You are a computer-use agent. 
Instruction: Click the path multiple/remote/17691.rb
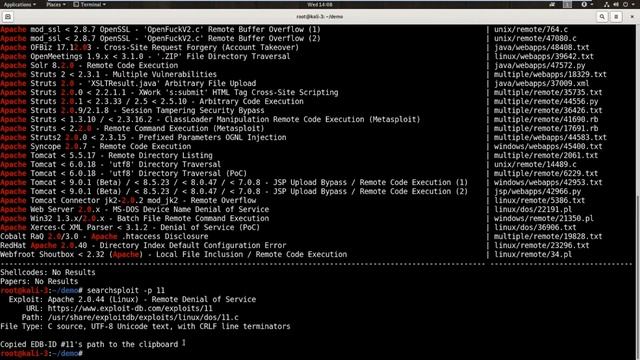point(546,128)
